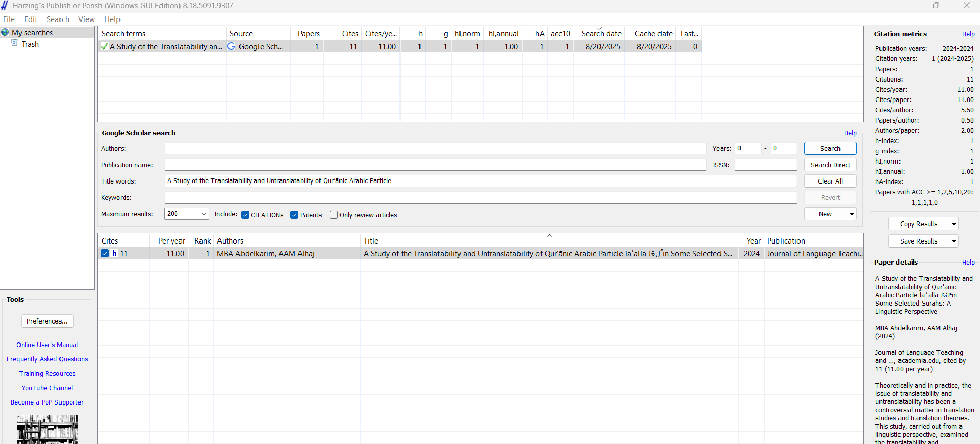The image size is (980, 444).
Task: Click authors 'MBA Abdelkarim, AAM Alhaj' in results
Action: point(266,253)
